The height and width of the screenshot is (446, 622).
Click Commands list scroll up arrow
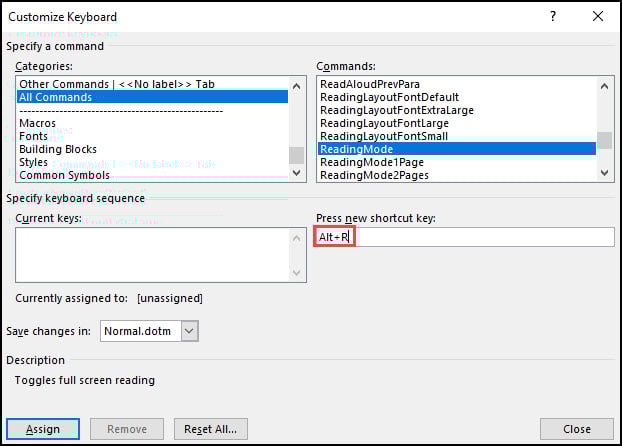pos(604,86)
